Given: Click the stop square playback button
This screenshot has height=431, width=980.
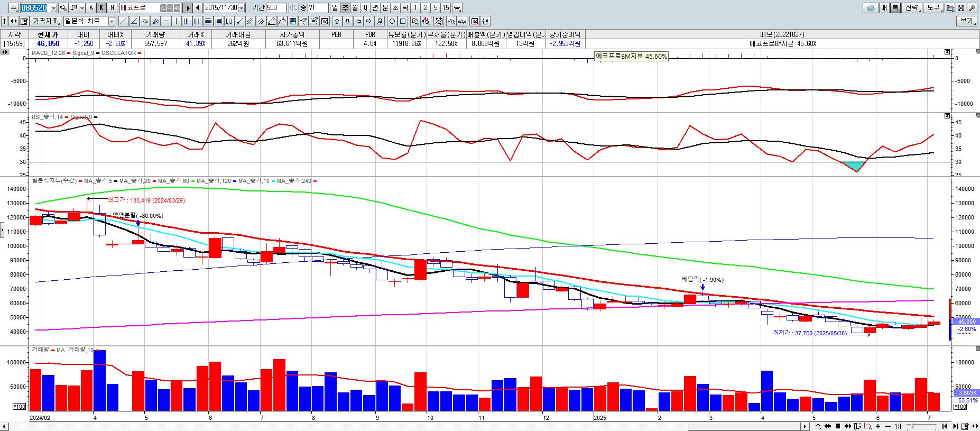Looking at the screenshot, I should (x=838, y=426).
